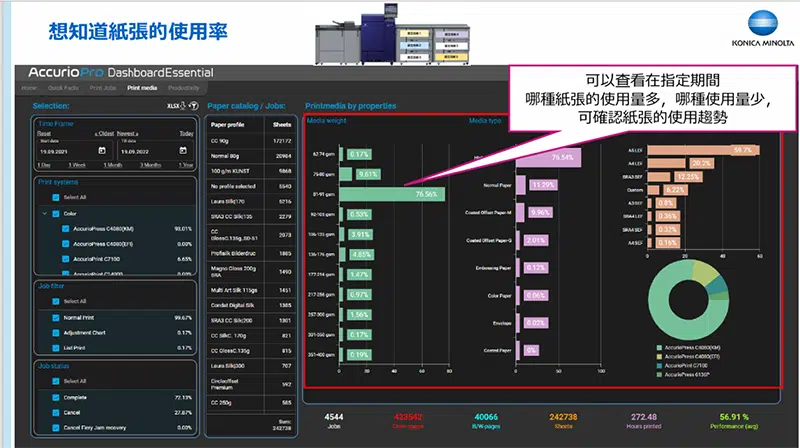Switch to the Print Jobs tab
This screenshot has width=800, height=448.
coord(103,88)
